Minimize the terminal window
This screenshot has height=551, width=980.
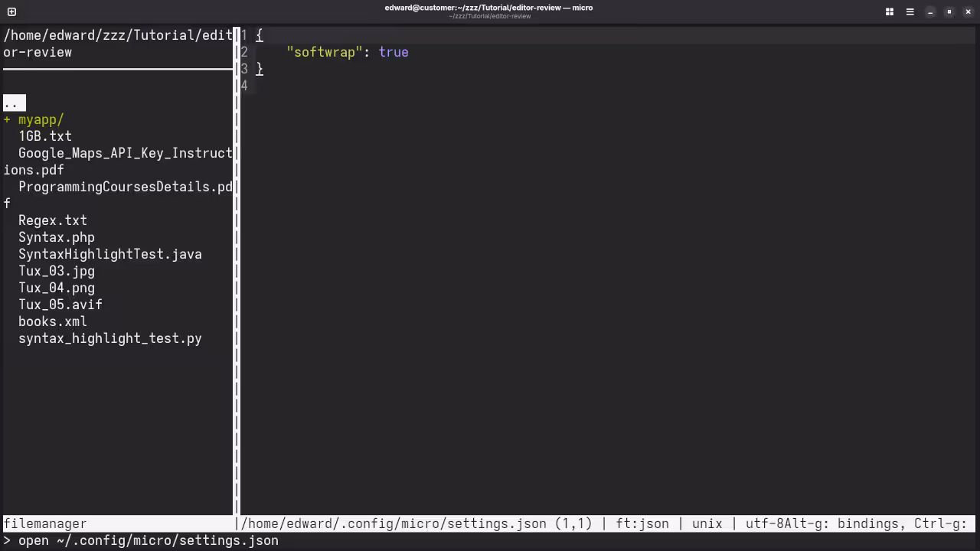click(929, 11)
